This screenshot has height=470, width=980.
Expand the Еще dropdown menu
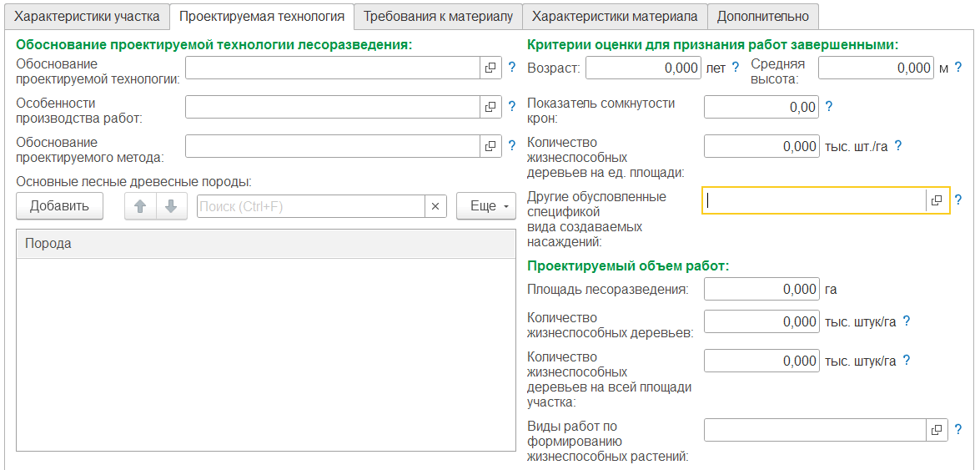(486, 206)
